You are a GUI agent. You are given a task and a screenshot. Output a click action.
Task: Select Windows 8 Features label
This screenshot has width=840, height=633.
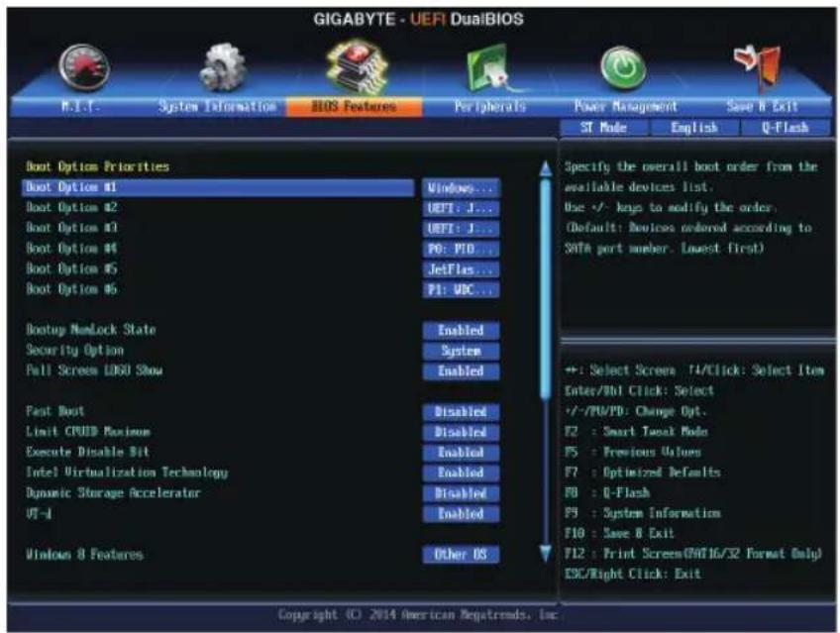[x=84, y=555]
